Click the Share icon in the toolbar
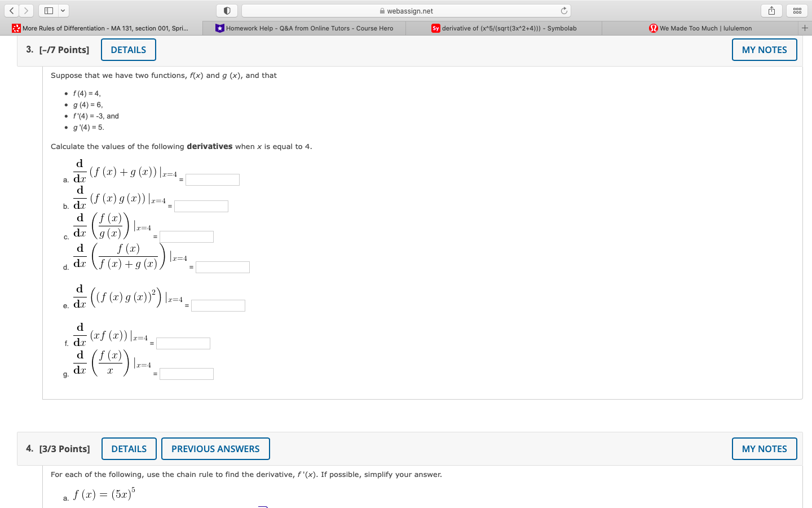812x508 pixels. pos(771,10)
